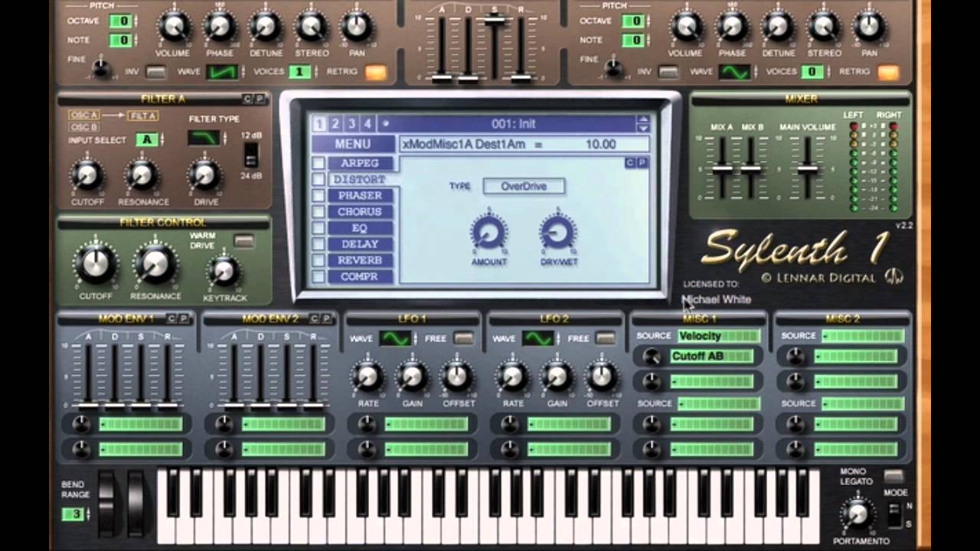Screen dimensions: 980x551
Task: Raise the MAIN VOLUME slider in the Mixer
Action: [809, 167]
